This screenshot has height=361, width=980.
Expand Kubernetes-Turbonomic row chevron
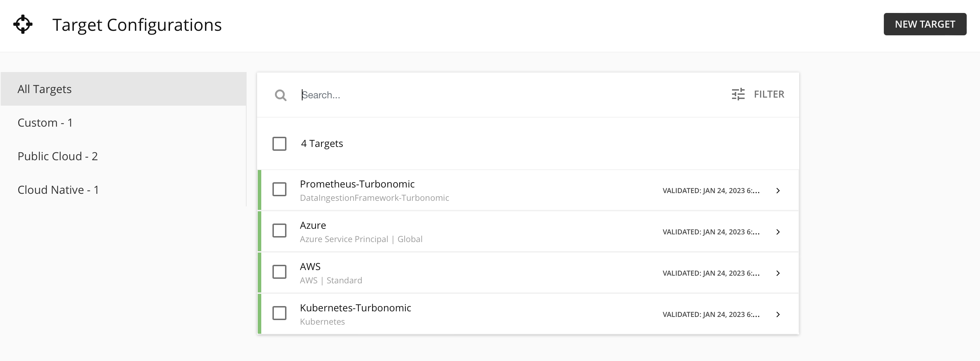[x=778, y=314]
